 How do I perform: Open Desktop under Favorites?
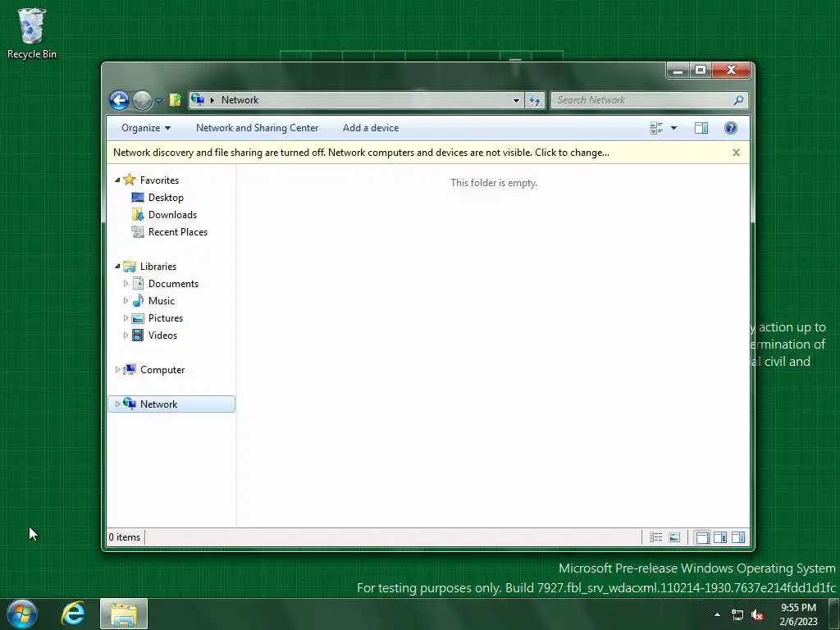166,198
